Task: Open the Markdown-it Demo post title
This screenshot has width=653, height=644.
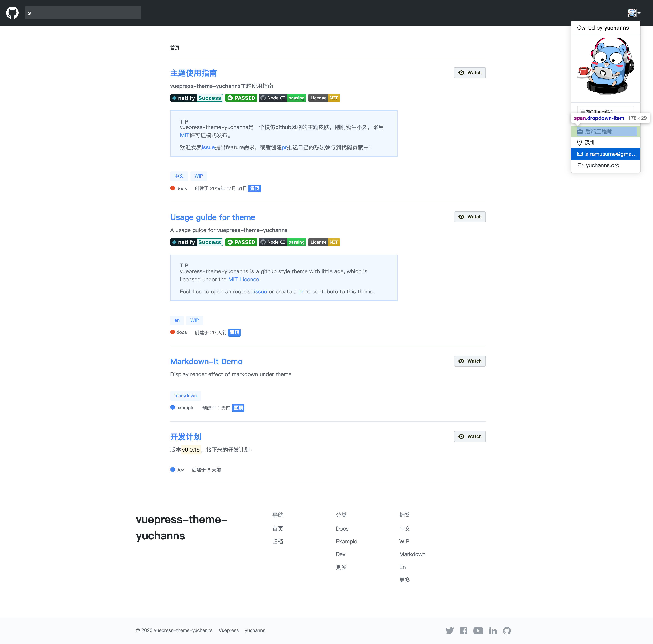Action: [206, 361]
